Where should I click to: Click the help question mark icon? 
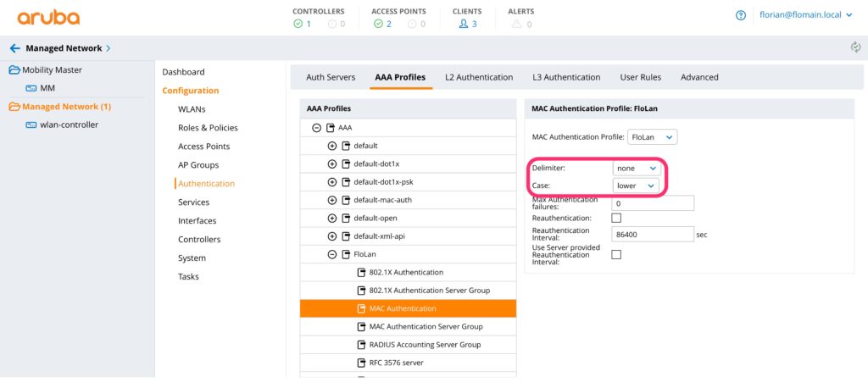click(x=741, y=15)
